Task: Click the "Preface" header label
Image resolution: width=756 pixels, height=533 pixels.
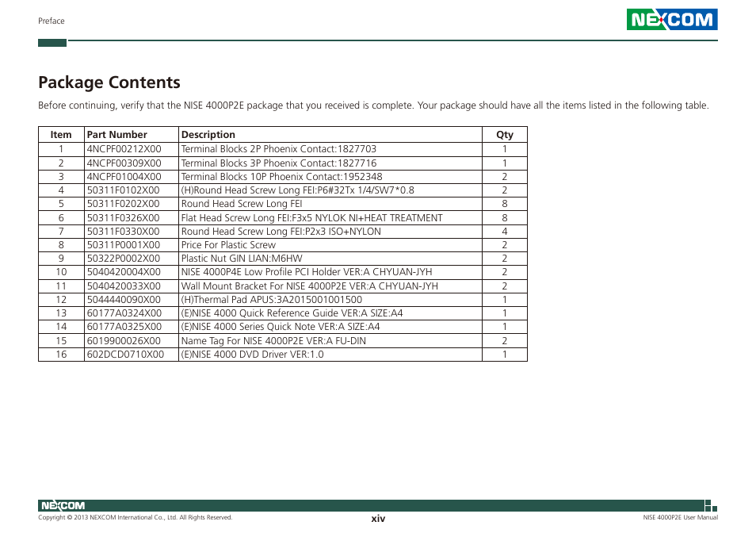Action: (51, 21)
